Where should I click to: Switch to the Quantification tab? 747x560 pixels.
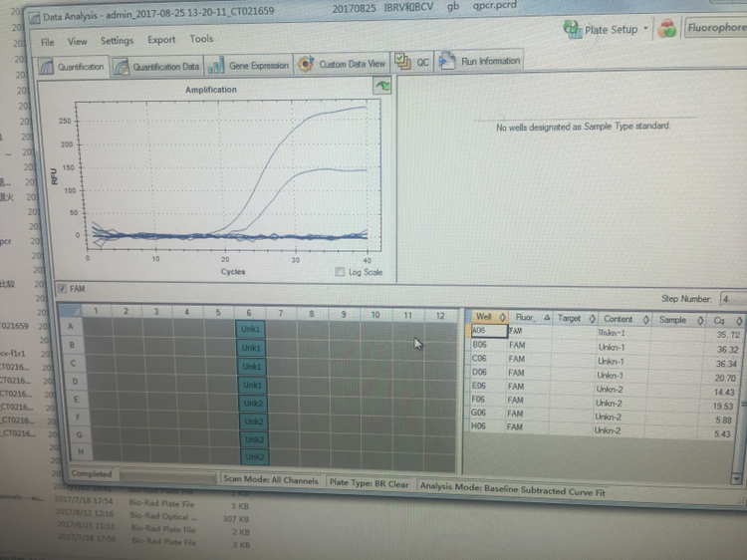[x=72, y=67]
